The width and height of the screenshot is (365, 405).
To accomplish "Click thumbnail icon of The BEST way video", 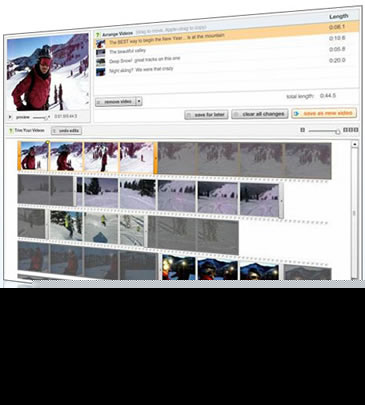I will [101, 43].
